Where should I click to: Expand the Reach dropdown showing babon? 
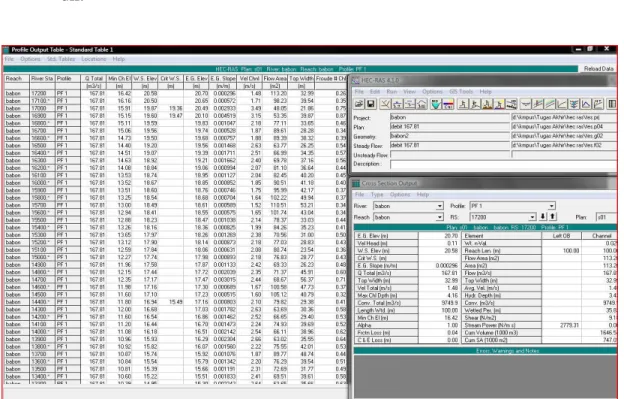[439, 217]
